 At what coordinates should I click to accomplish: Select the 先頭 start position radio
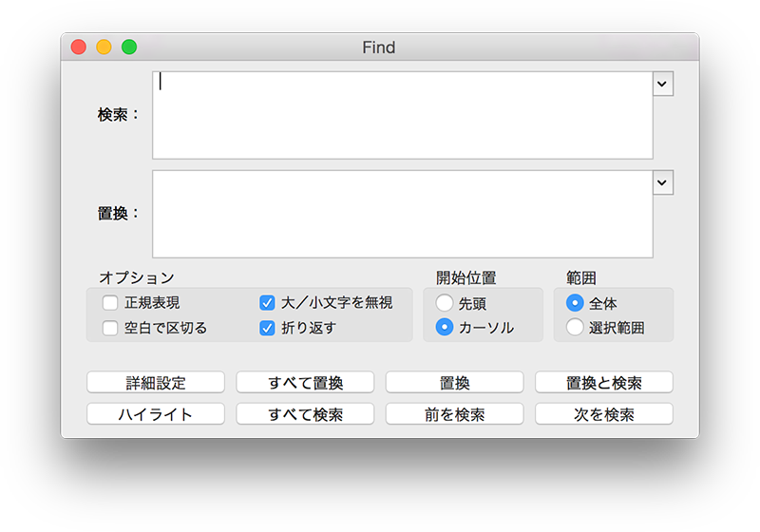pos(444,303)
